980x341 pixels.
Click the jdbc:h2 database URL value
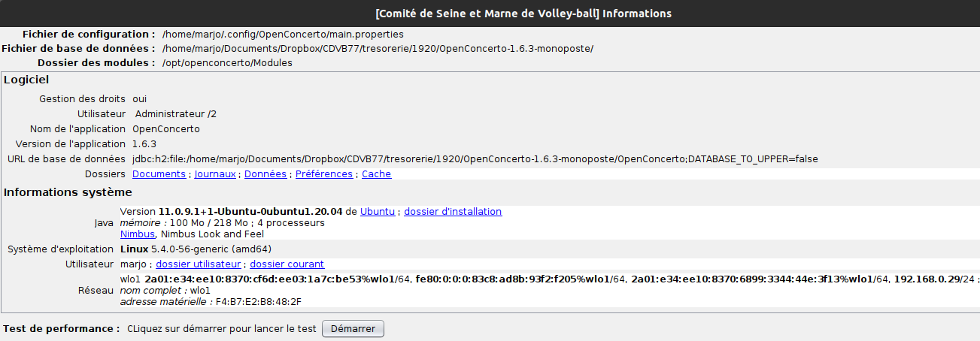pos(475,159)
